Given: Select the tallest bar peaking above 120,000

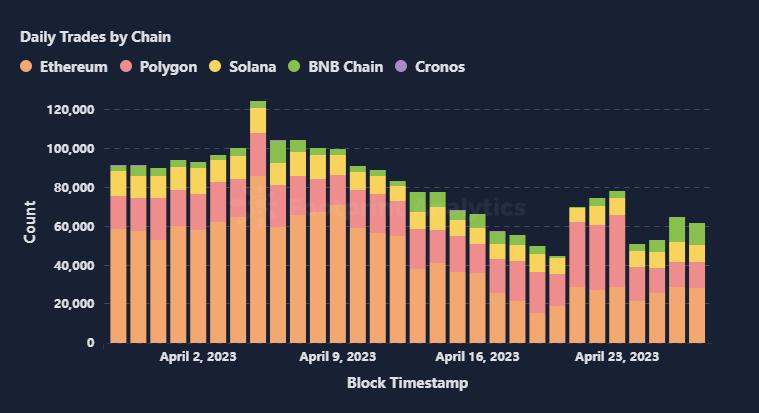Looking at the screenshot, I should 258,222.
